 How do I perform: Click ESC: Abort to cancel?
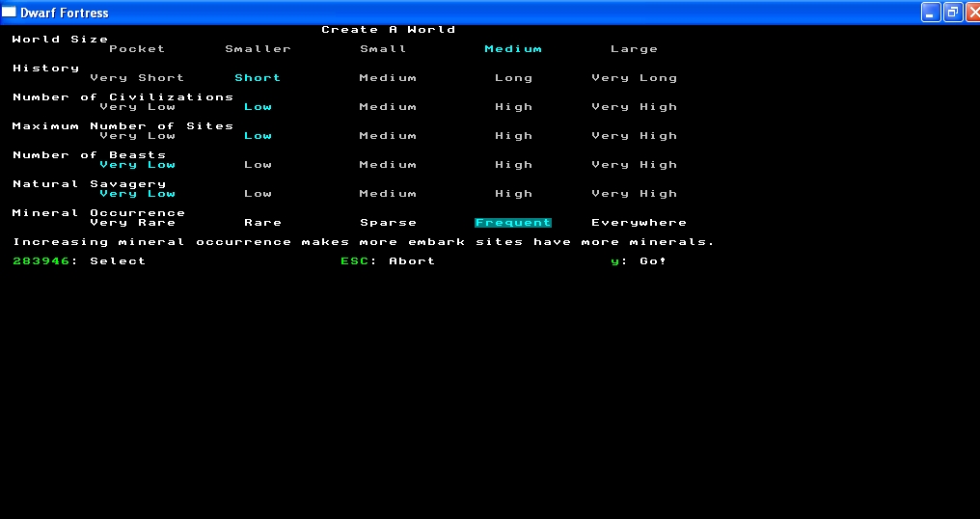[x=388, y=260]
